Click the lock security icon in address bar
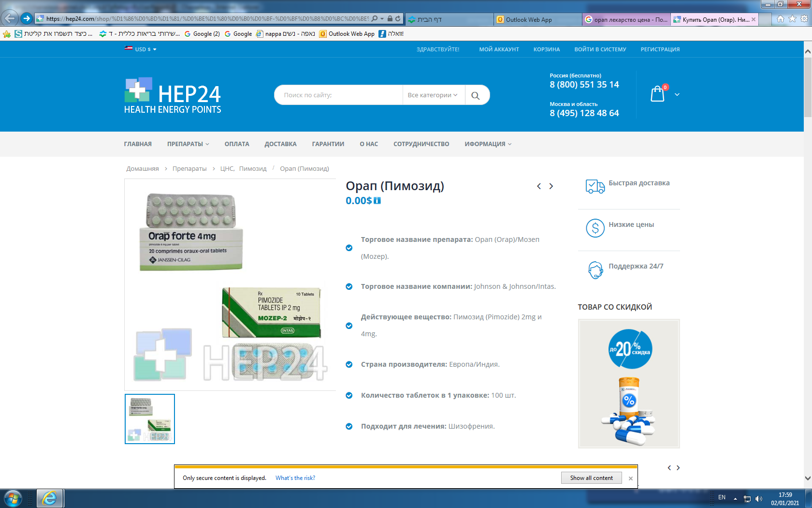This screenshot has height=508, width=812. 390,18
